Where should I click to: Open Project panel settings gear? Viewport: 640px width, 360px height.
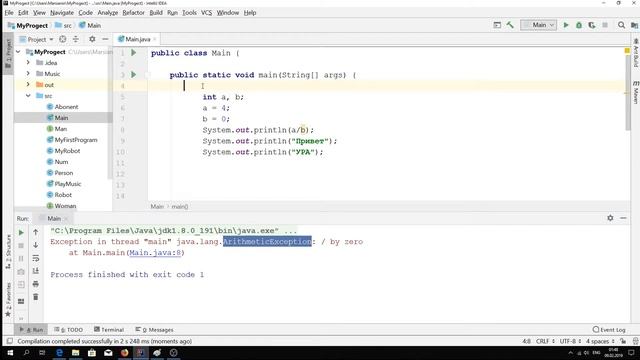coord(92,39)
